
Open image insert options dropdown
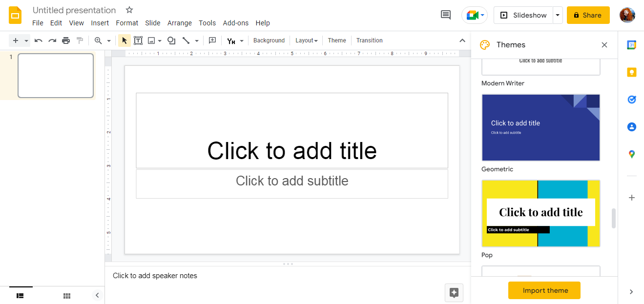point(160,41)
